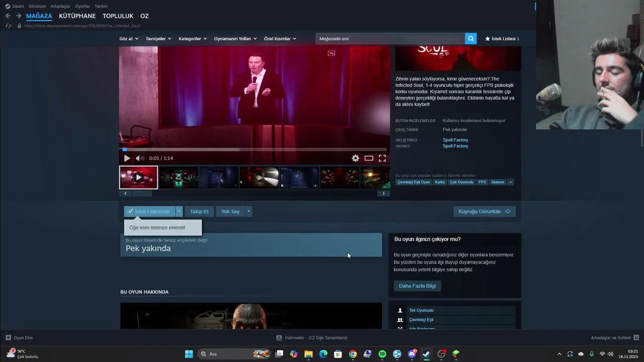This screenshot has width=644, height=362.
Task: Switch to the KÜTÜPHANE tab
Action: (x=77, y=16)
